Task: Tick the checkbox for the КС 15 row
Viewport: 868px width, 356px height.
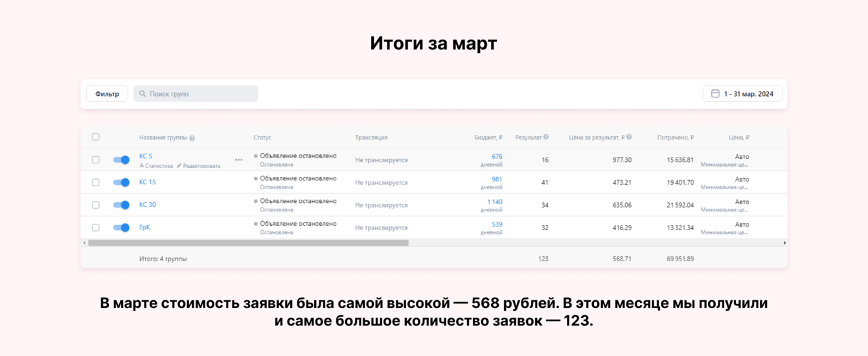Action: pyautogui.click(x=95, y=182)
